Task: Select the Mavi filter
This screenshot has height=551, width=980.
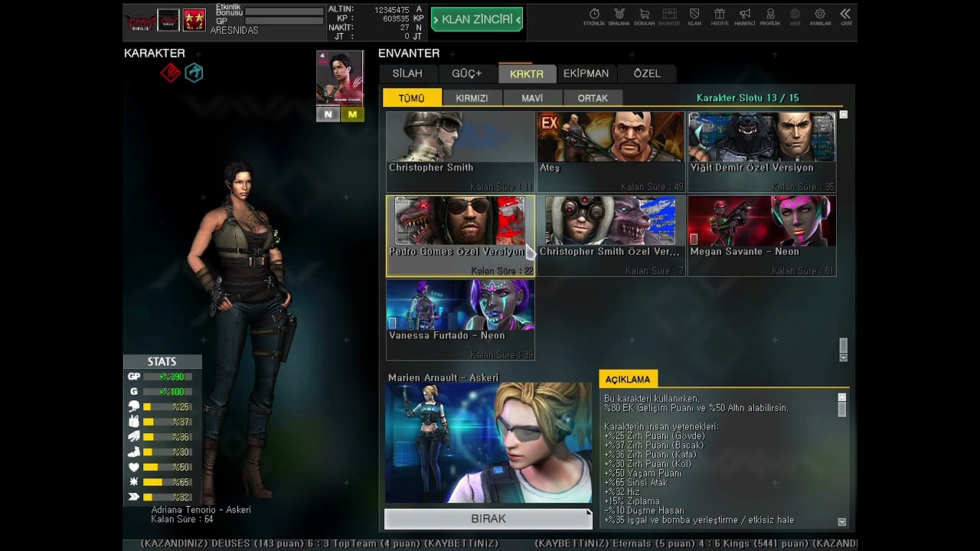Action: (532, 98)
